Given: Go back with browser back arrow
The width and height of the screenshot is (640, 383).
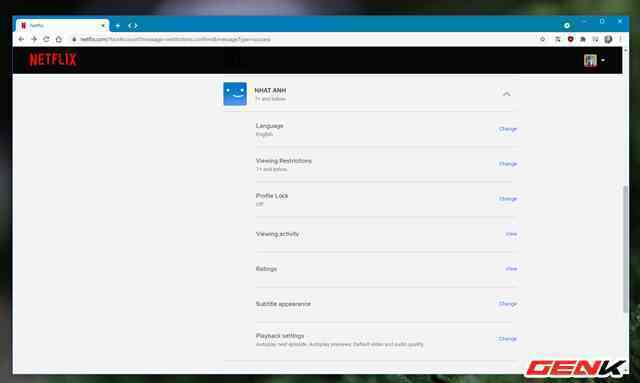Looking at the screenshot, I should [21, 39].
